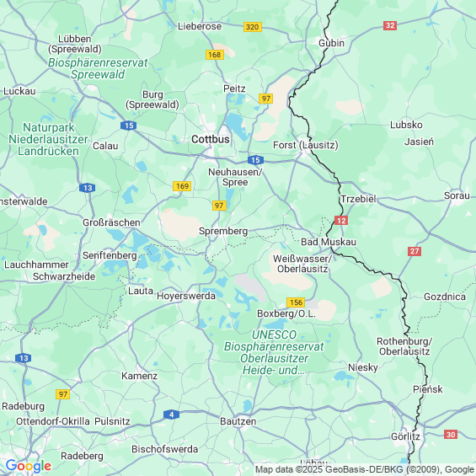Click the Bad Muskau town label
This screenshot has width=476, height=476.
click(x=329, y=242)
